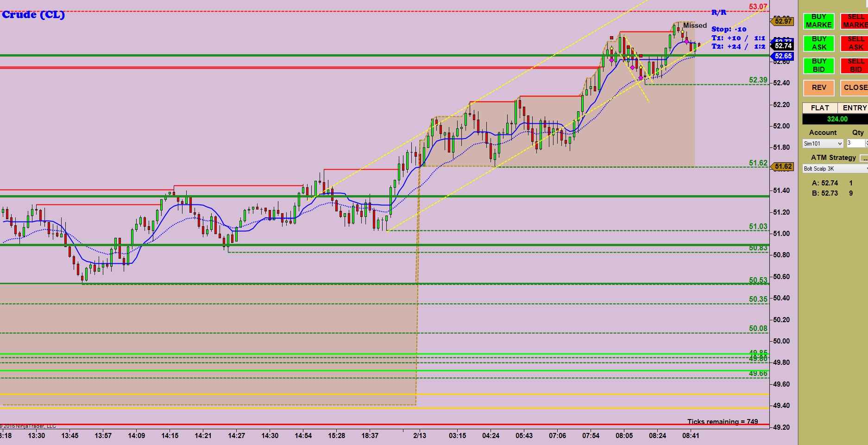868x445 pixels.
Task: Click the BUY MARKET button
Action: 818,21
